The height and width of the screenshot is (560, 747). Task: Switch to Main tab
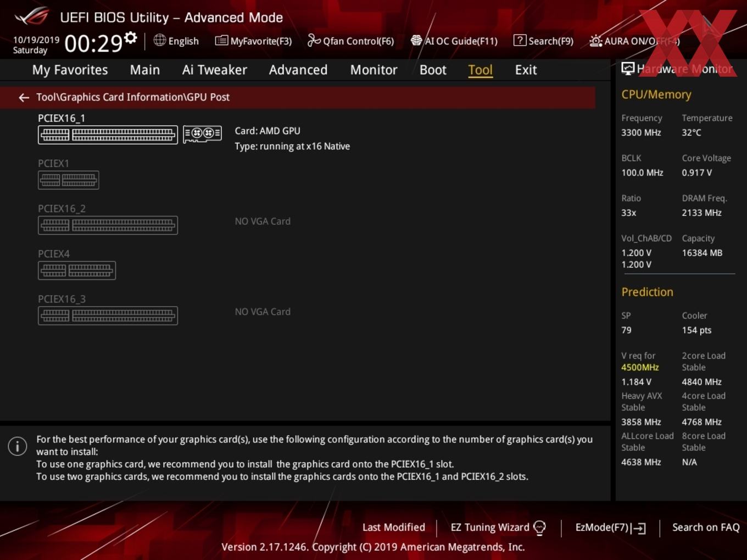click(x=145, y=70)
